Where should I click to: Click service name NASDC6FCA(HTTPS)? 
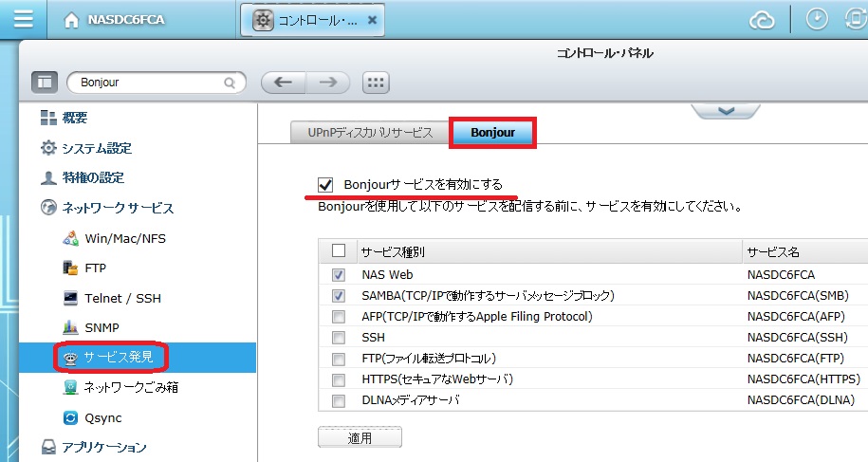point(803,379)
